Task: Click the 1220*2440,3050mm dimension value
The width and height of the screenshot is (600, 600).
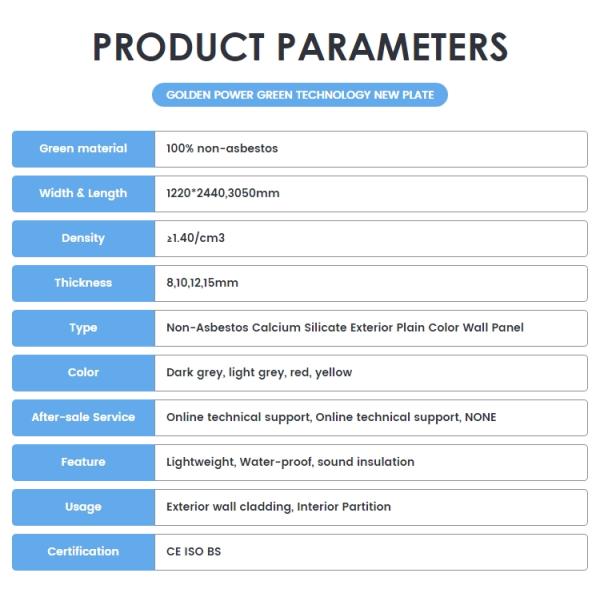Action: point(223,193)
